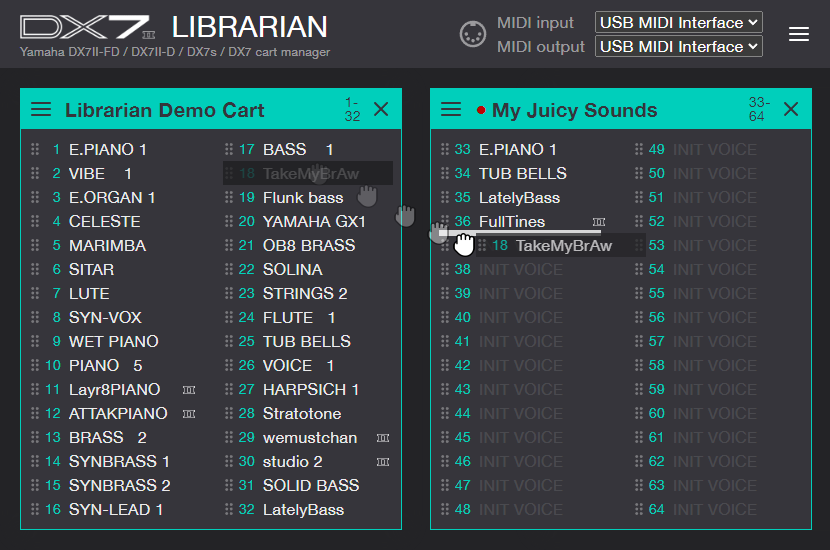Select voice 8 SYN-VOX

(105, 318)
